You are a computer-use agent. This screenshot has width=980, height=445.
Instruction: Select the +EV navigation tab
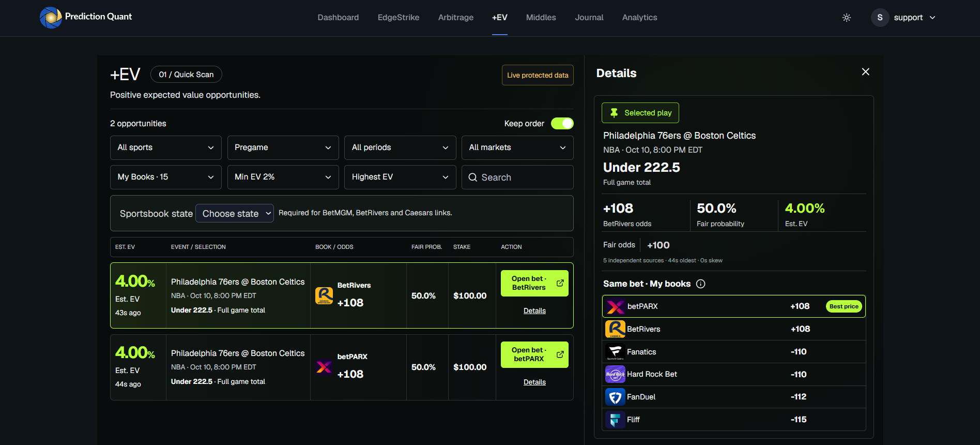(x=500, y=18)
